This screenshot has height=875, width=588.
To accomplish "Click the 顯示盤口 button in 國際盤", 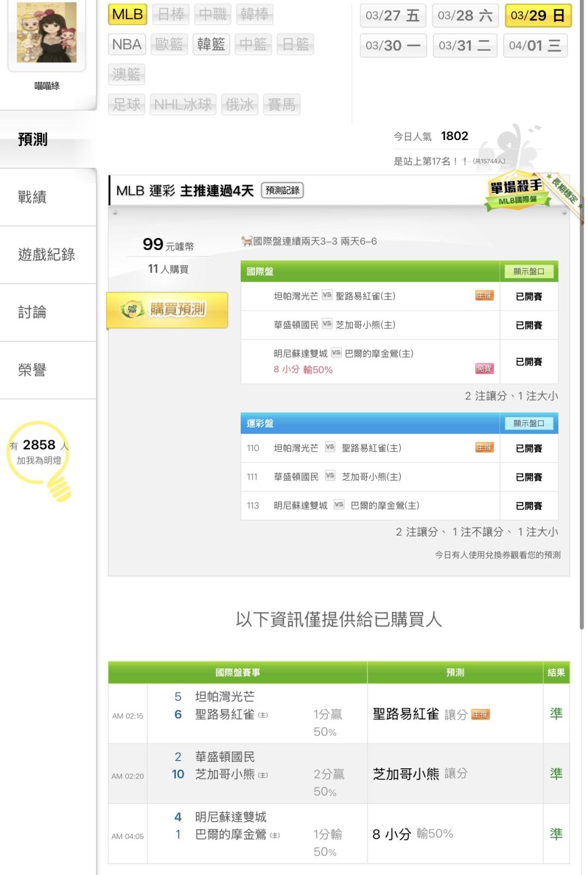I will (x=529, y=271).
